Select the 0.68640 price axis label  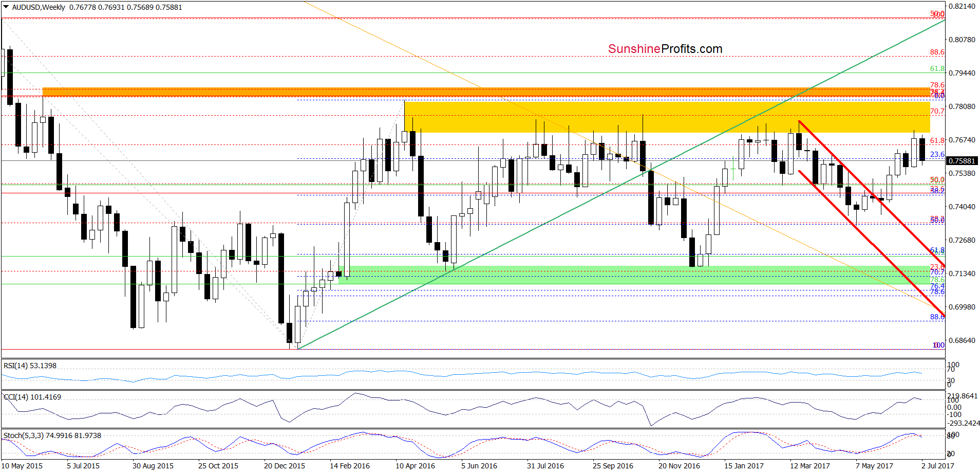point(962,340)
